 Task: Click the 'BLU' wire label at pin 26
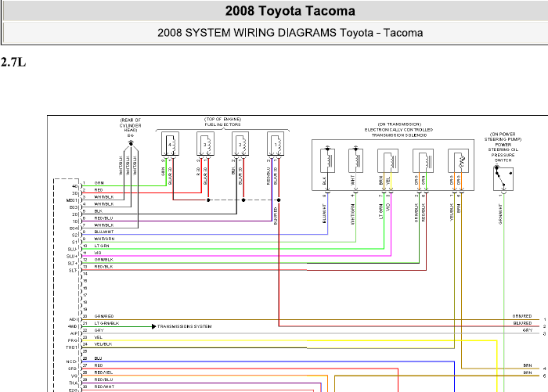point(98,358)
